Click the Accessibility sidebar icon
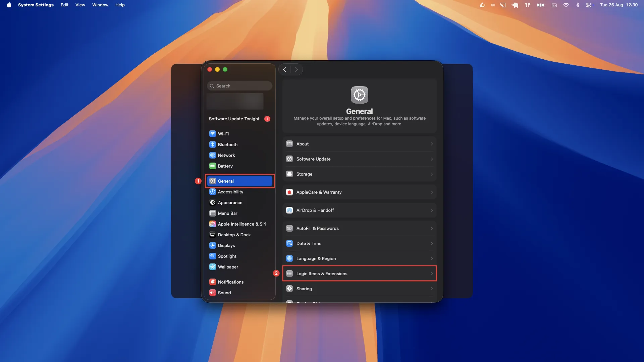This screenshot has height=362, width=644. [x=212, y=192]
